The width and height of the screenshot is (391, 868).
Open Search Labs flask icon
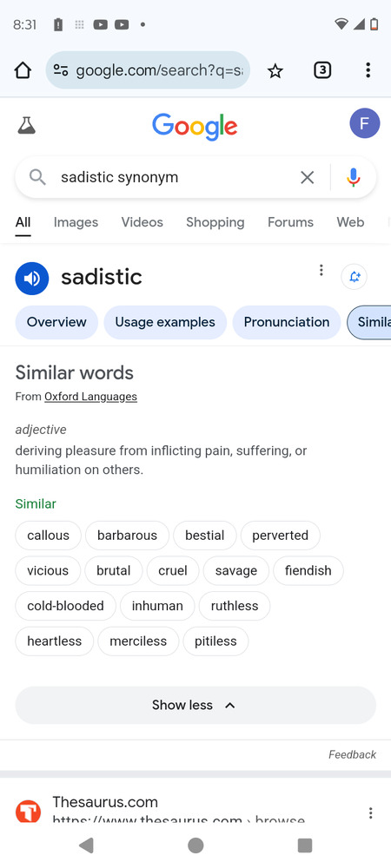tap(26, 126)
